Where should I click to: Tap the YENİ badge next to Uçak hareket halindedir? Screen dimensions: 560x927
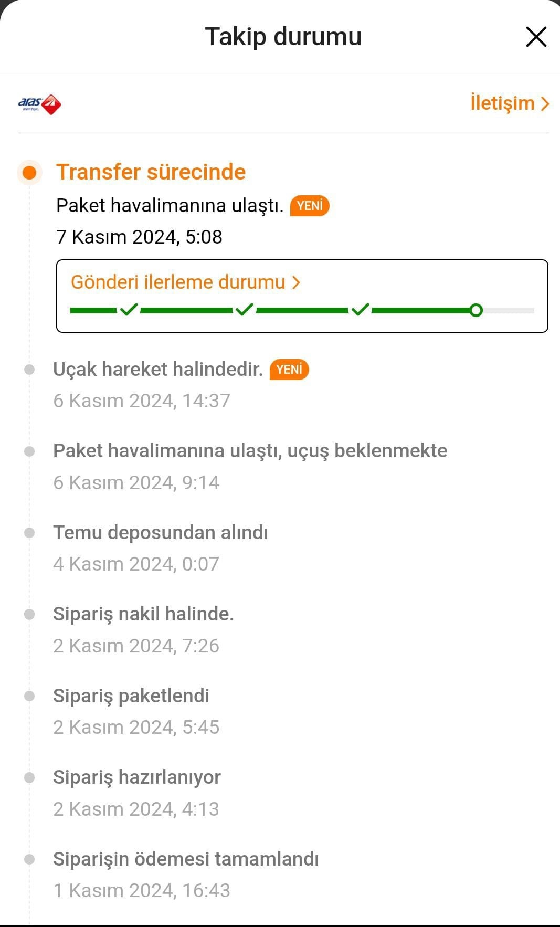289,370
